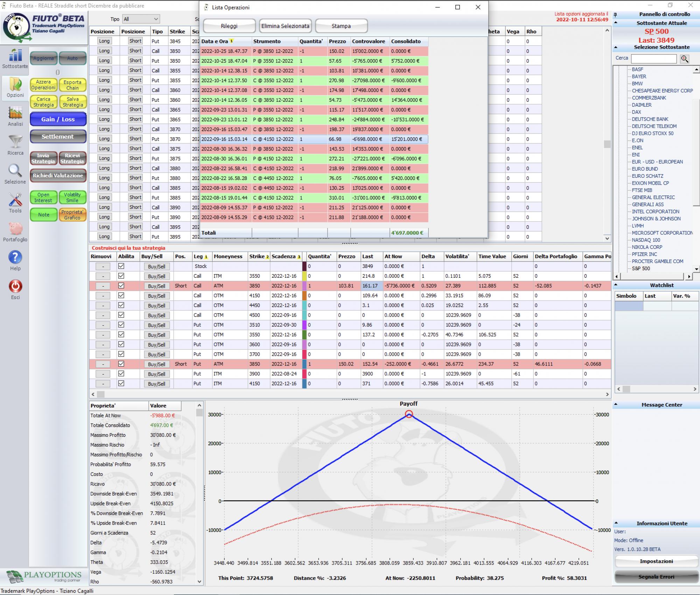Viewport: 700px width, 595px height.
Task: Click the color swatch of the Call 4150 leg
Action: point(304,296)
